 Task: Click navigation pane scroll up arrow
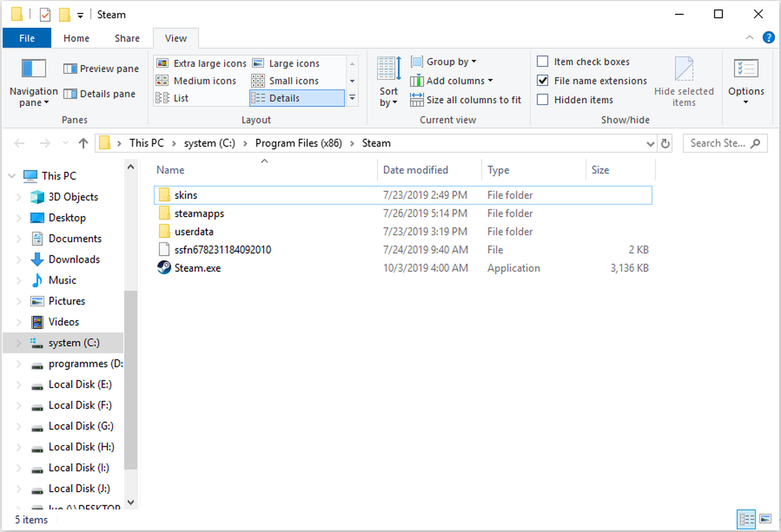pyautogui.click(x=131, y=167)
